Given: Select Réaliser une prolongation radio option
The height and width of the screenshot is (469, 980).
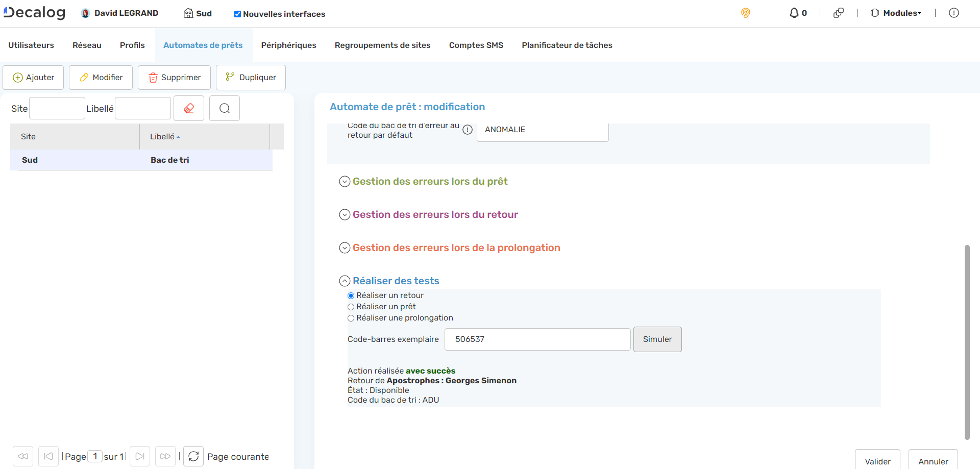Looking at the screenshot, I should tap(351, 318).
